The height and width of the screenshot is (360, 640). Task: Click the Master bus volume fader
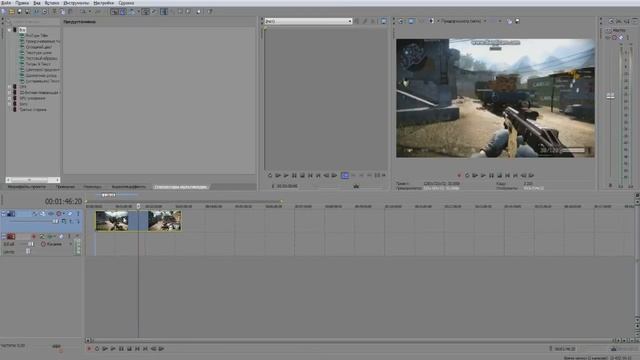610,96
